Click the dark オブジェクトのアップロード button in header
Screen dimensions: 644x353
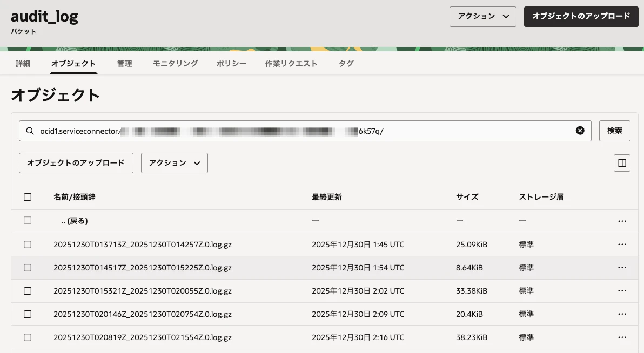coord(581,16)
